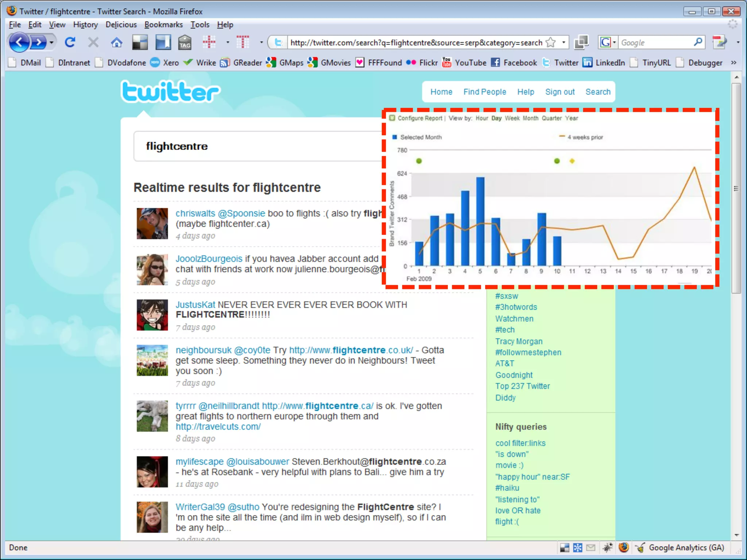Click the Search link in Twitter nav

(x=598, y=92)
